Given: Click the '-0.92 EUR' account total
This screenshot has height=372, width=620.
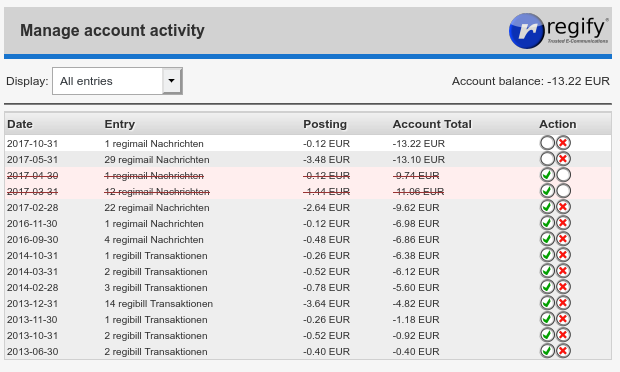Looking at the screenshot, I should (416, 336).
